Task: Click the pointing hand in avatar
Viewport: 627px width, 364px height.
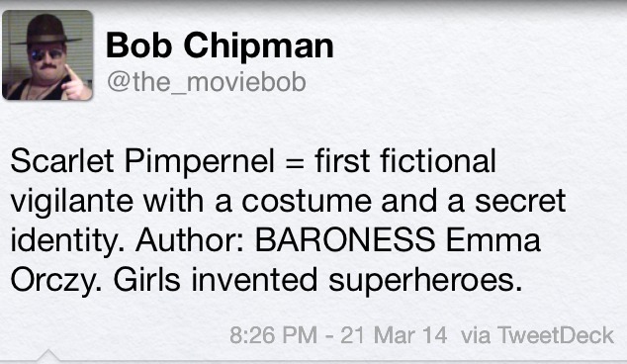Action: tap(75, 85)
